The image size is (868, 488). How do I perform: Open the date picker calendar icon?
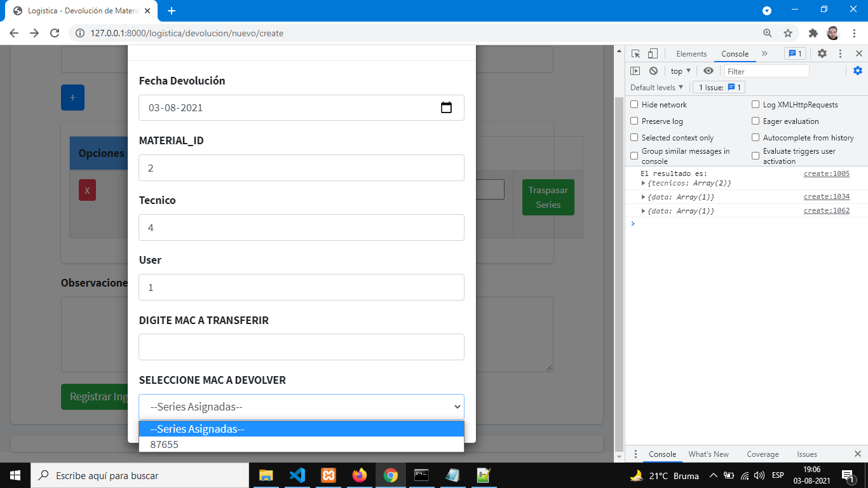click(x=446, y=107)
